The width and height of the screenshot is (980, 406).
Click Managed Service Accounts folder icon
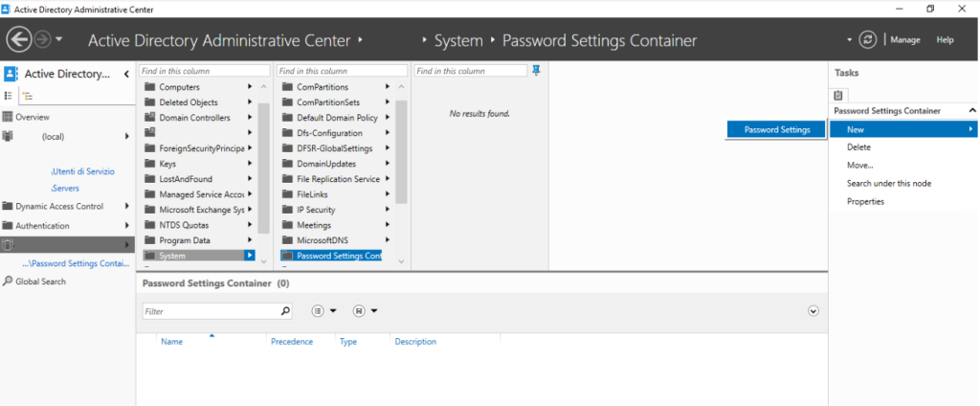149,194
